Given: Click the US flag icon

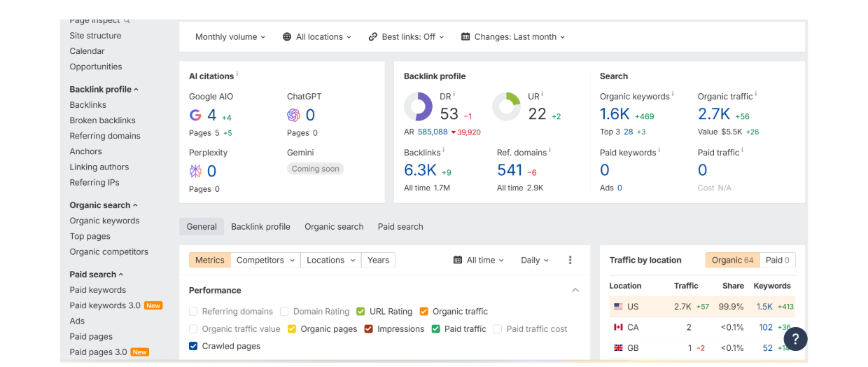Looking at the screenshot, I should pyautogui.click(x=618, y=307).
